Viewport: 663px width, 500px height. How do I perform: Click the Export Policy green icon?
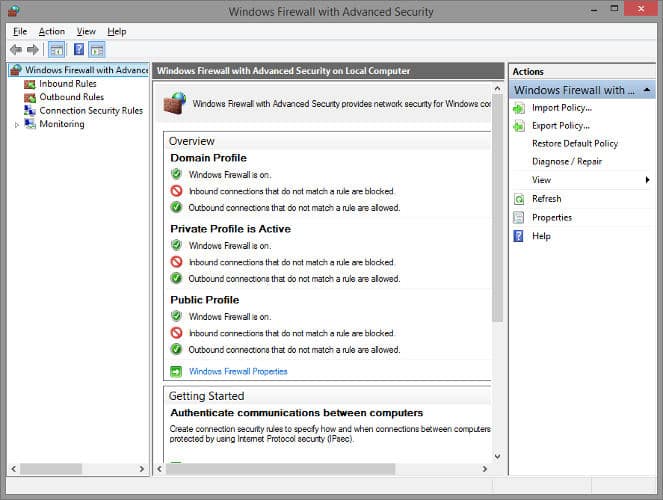(x=519, y=126)
